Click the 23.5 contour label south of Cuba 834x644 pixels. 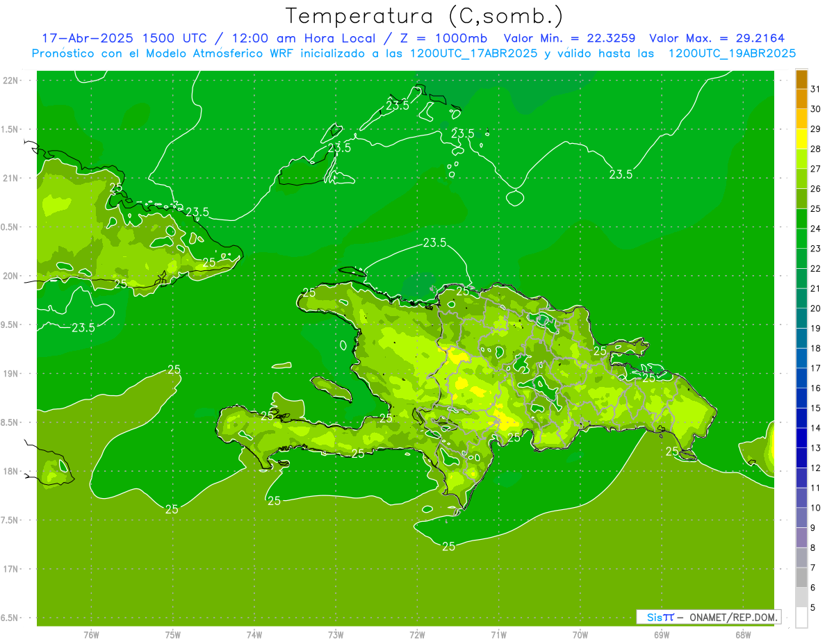coord(83,327)
